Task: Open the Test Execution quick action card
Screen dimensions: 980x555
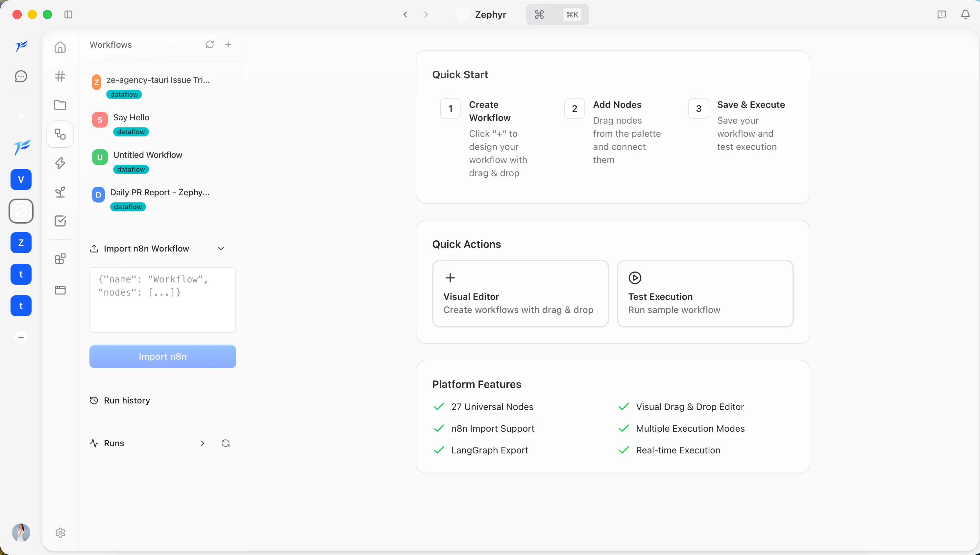Action: (705, 294)
